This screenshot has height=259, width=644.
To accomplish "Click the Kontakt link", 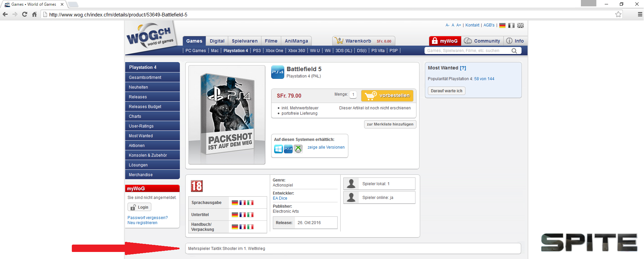I will click(472, 25).
